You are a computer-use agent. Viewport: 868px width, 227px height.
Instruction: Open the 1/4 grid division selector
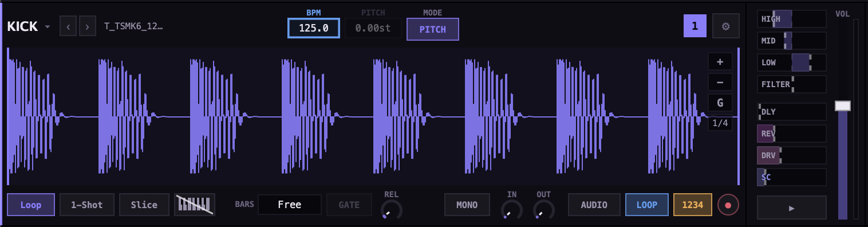click(x=720, y=123)
